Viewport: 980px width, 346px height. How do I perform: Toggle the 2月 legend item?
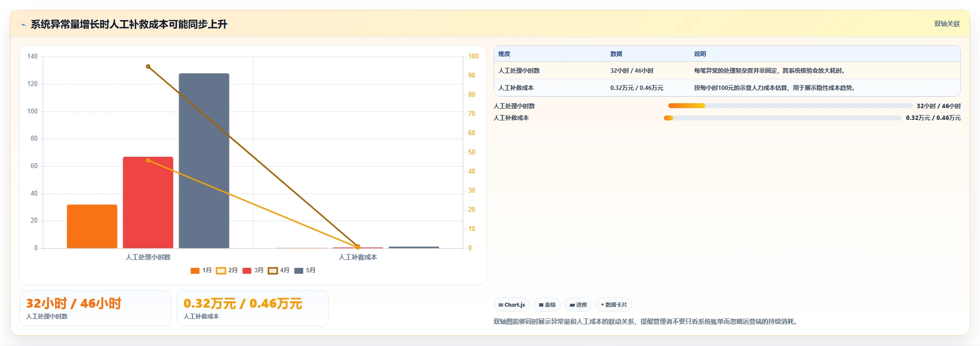coord(227,270)
